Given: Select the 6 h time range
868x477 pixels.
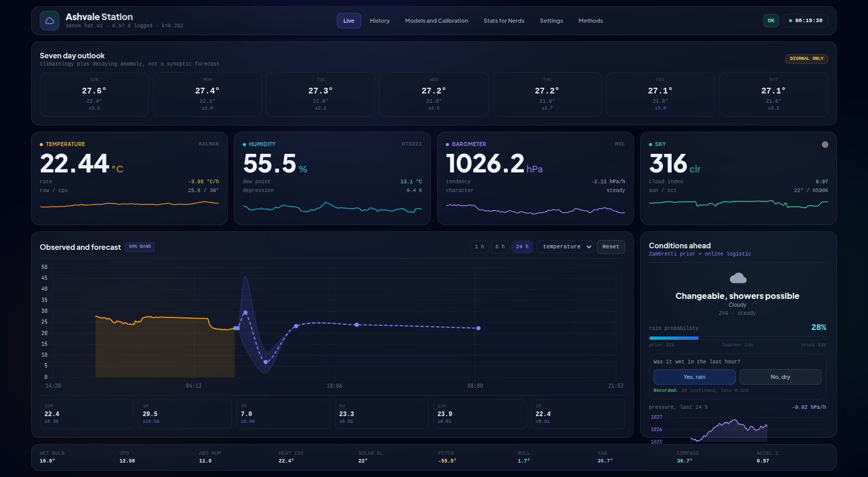Looking at the screenshot, I should 500,247.
